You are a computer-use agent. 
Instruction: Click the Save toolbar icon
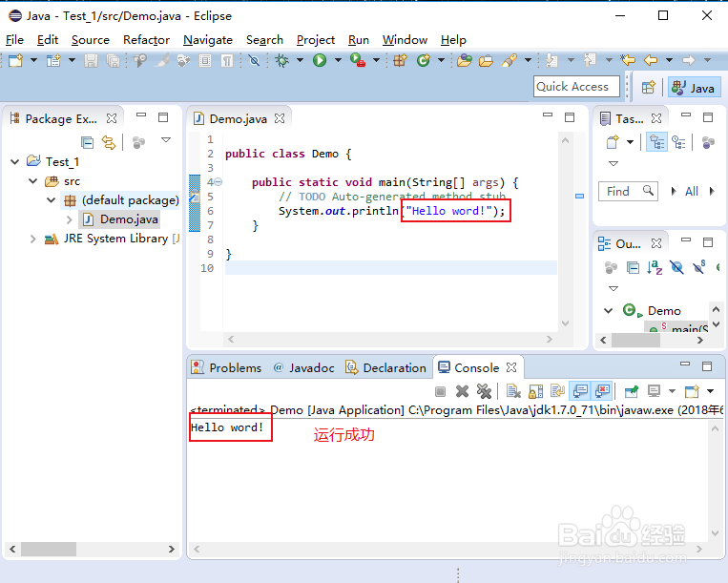click(x=91, y=60)
